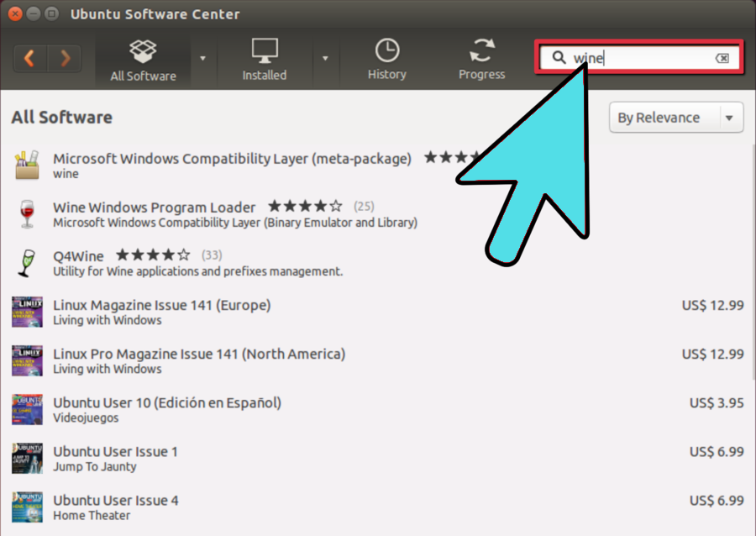This screenshot has height=536, width=756.
Task: Click the star rating of Wine Windows Program Loader
Action: [305, 207]
